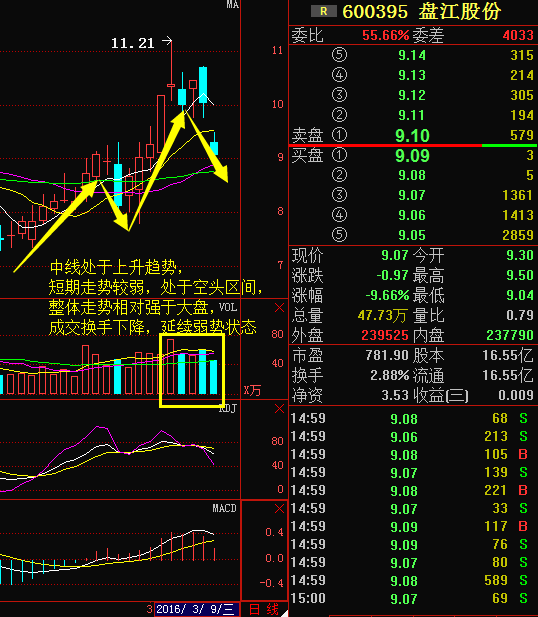Click the 涨幅 value -9.66%
This screenshot has width=538, height=617.
click(387, 296)
